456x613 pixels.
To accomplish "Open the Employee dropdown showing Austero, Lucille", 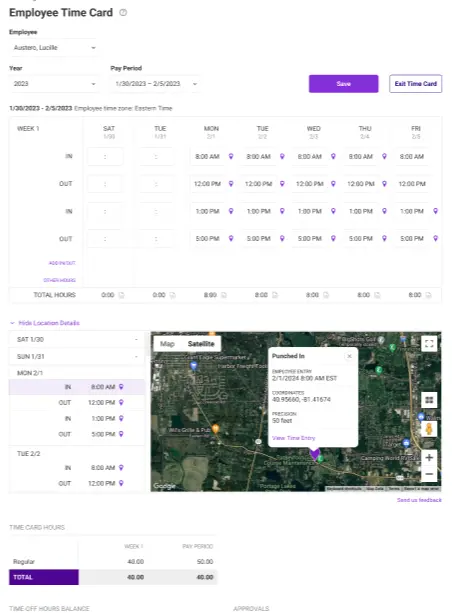I will [x=54, y=48].
